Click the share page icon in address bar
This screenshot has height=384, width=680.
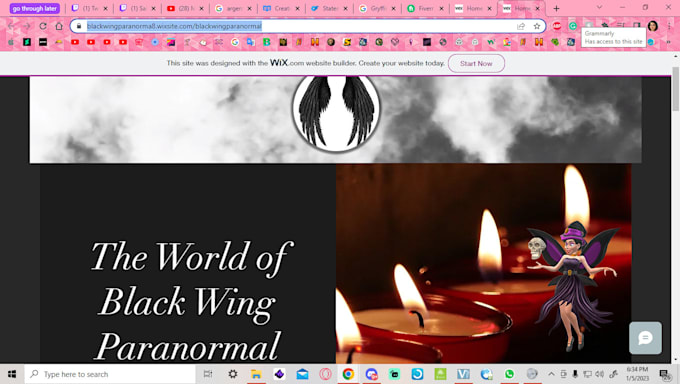(x=521, y=26)
